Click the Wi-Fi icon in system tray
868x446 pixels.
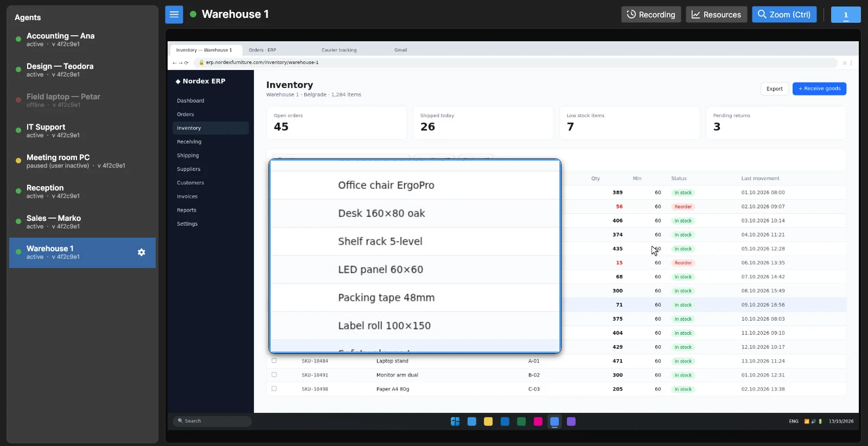click(x=807, y=422)
